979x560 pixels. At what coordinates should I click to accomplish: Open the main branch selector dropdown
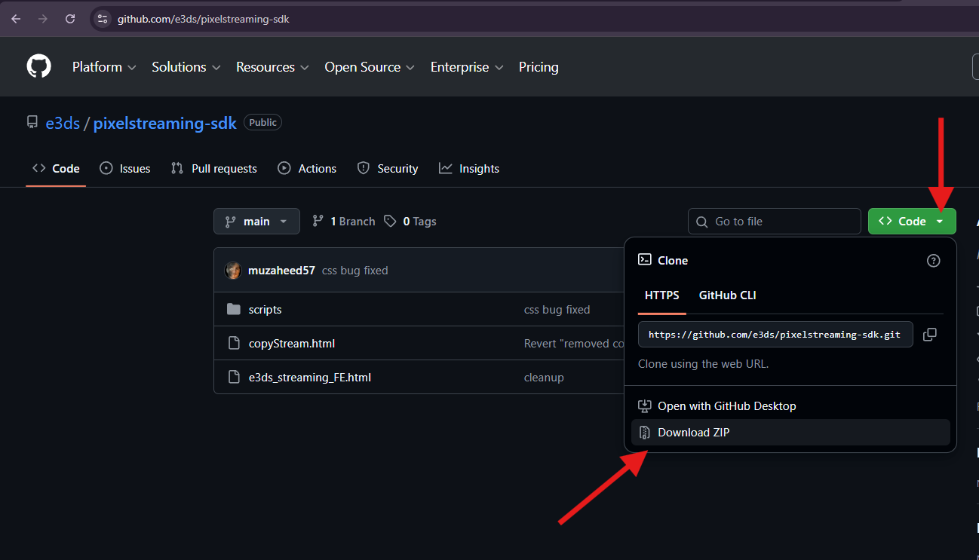tap(256, 222)
